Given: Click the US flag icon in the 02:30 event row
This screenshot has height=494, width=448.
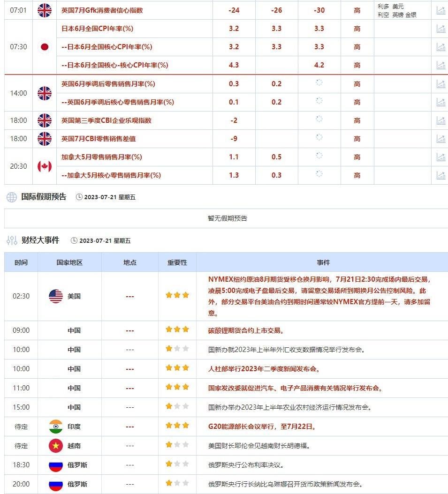Looking at the screenshot, I should [x=55, y=295].
